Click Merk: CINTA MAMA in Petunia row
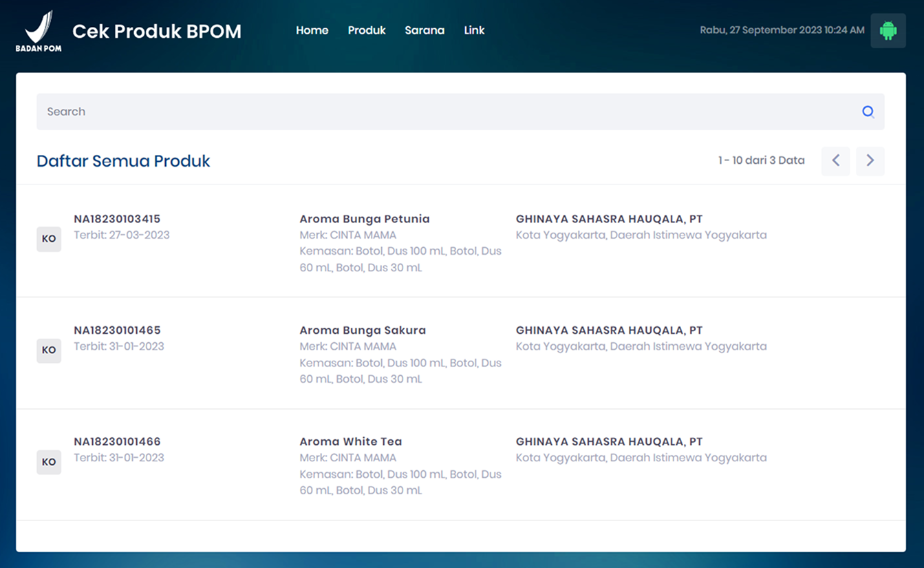This screenshot has height=568, width=924. 348,235
